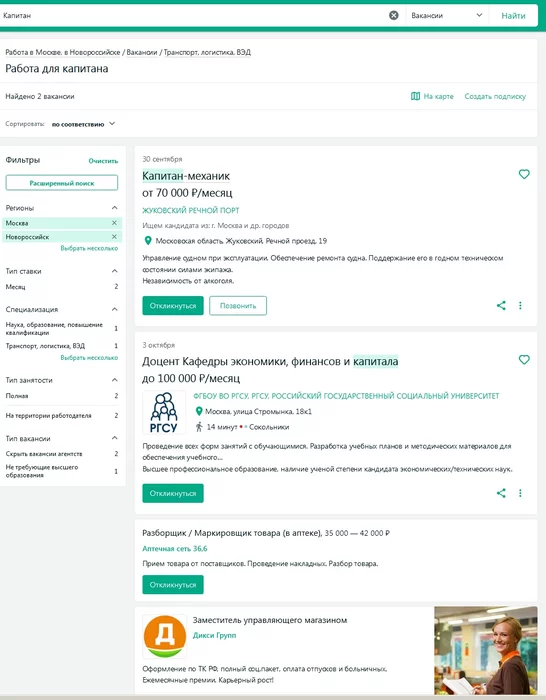Viewport: 546px width, 700px height.
Task: Click Выбрать несколько under Специализация
Action: tap(89, 358)
